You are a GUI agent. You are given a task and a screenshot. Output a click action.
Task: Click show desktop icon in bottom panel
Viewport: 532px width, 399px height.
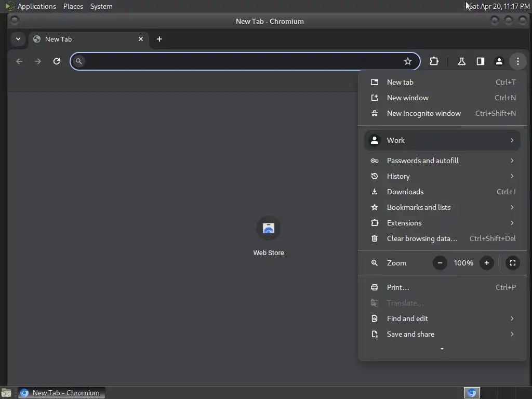click(x=6, y=393)
